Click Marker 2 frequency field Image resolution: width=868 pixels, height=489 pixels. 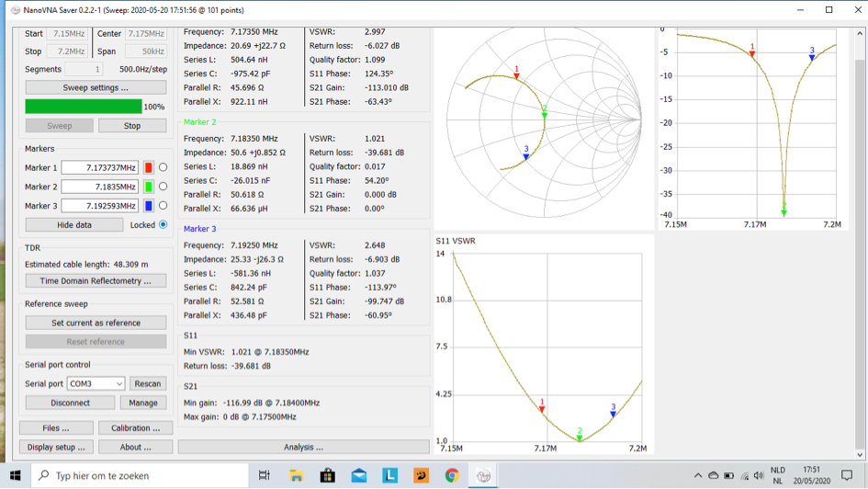[99, 187]
